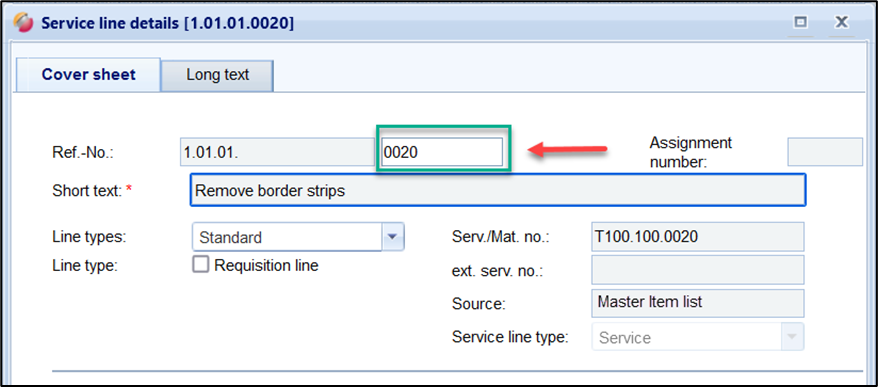Click the Short text field 'Remove border strips'
This screenshot has height=387, width=878.
tap(498, 190)
